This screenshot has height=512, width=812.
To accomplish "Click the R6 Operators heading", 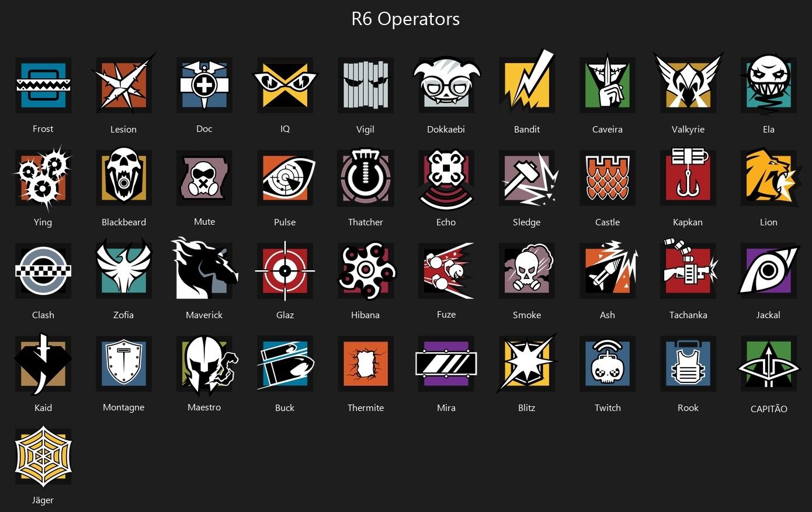I will point(405,19).
